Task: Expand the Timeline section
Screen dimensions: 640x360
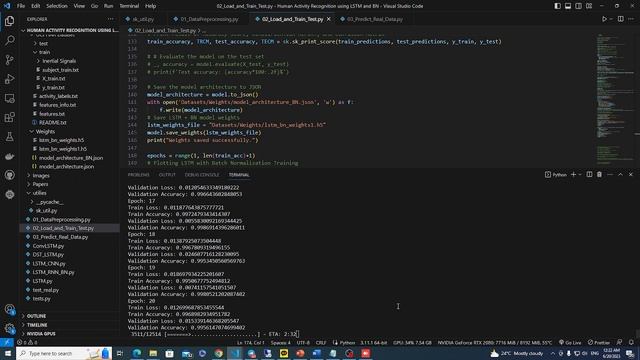Action: point(37,325)
